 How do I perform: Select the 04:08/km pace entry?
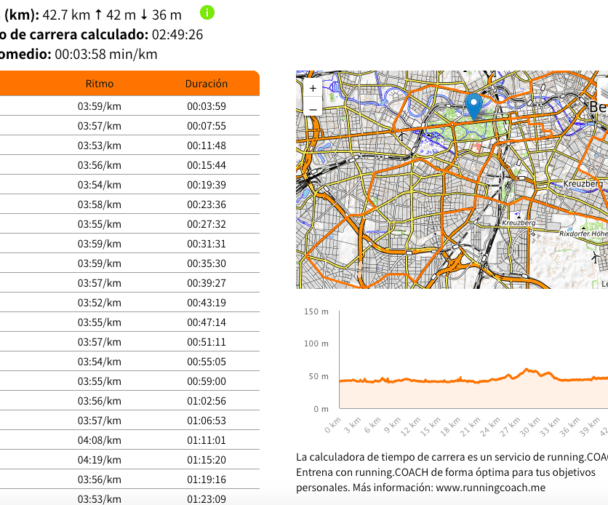pyautogui.click(x=99, y=440)
